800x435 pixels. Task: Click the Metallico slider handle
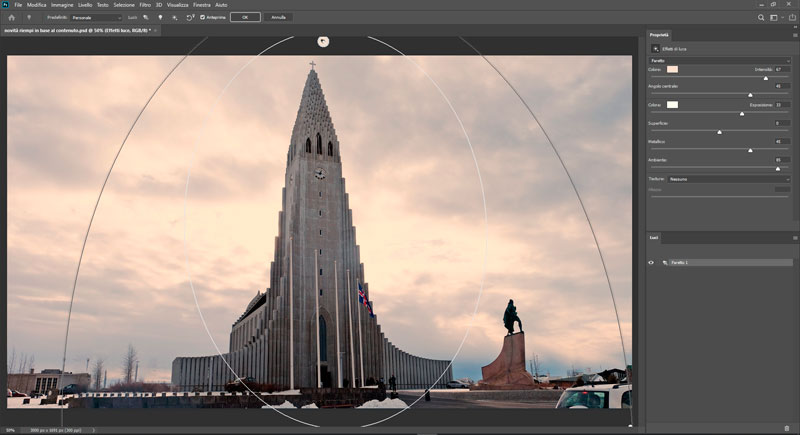click(750, 150)
